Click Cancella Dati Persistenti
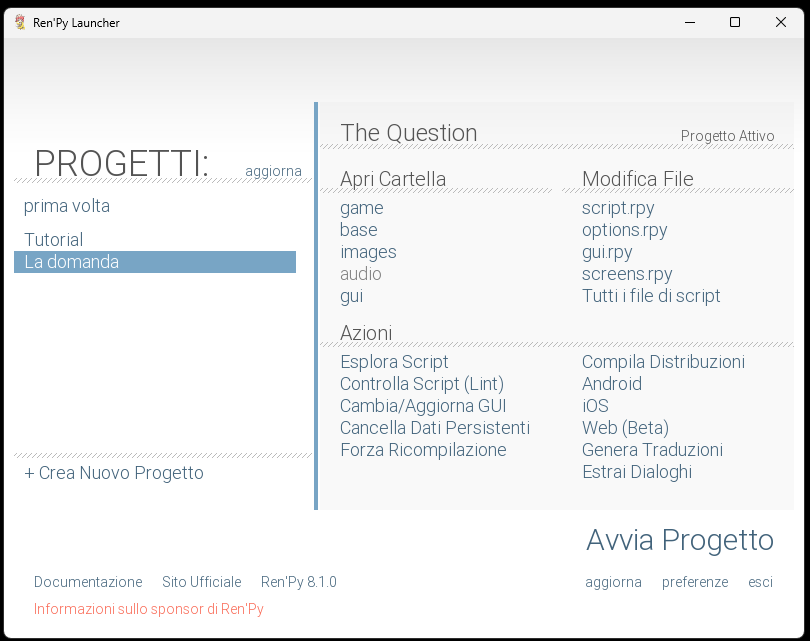This screenshot has width=810, height=641. click(x=437, y=428)
